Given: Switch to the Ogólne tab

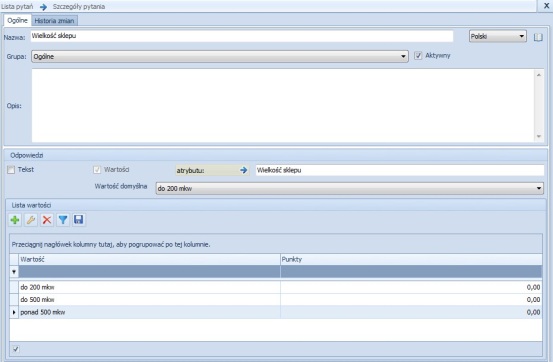Looking at the screenshot, I should tap(17, 20).
